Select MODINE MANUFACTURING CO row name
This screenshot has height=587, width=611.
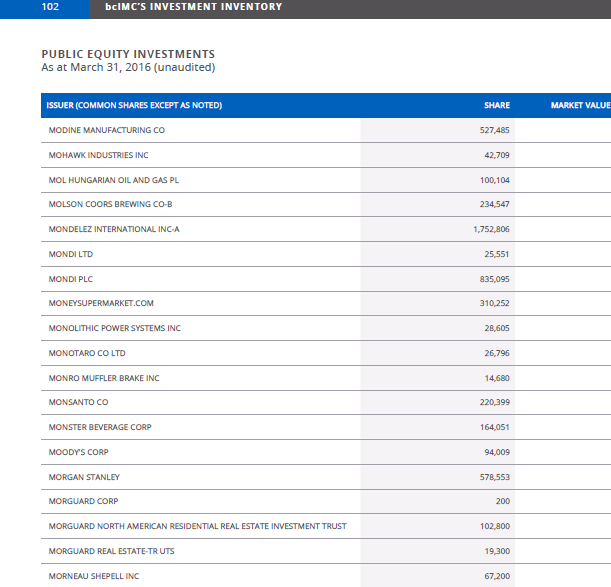tap(107, 130)
